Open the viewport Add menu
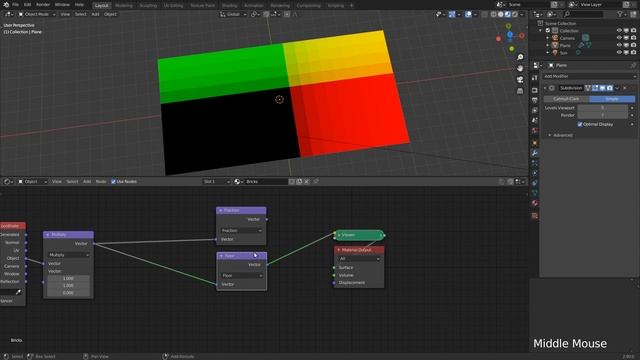This screenshot has height=360, width=640. 95,14
